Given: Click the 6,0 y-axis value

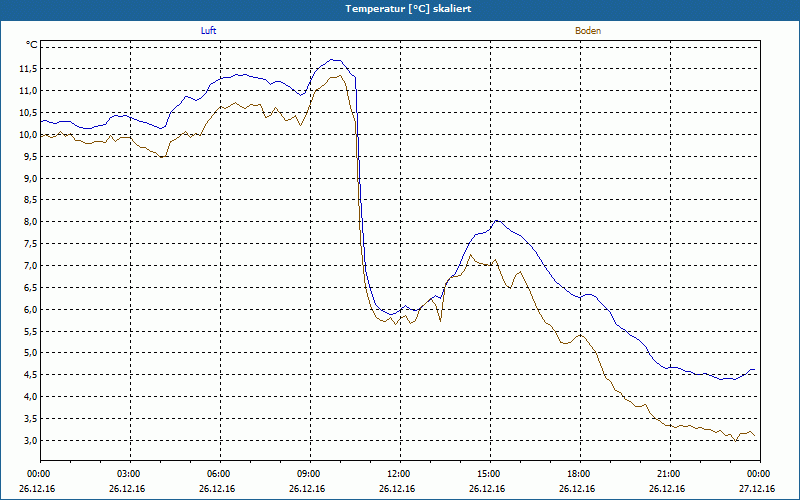Looking at the screenshot, I should (30, 310).
